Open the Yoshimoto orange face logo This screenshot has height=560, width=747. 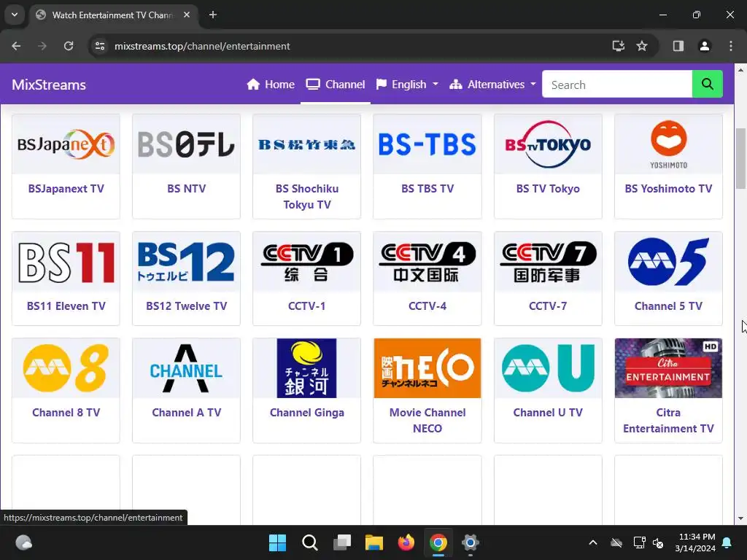click(668, 144)
